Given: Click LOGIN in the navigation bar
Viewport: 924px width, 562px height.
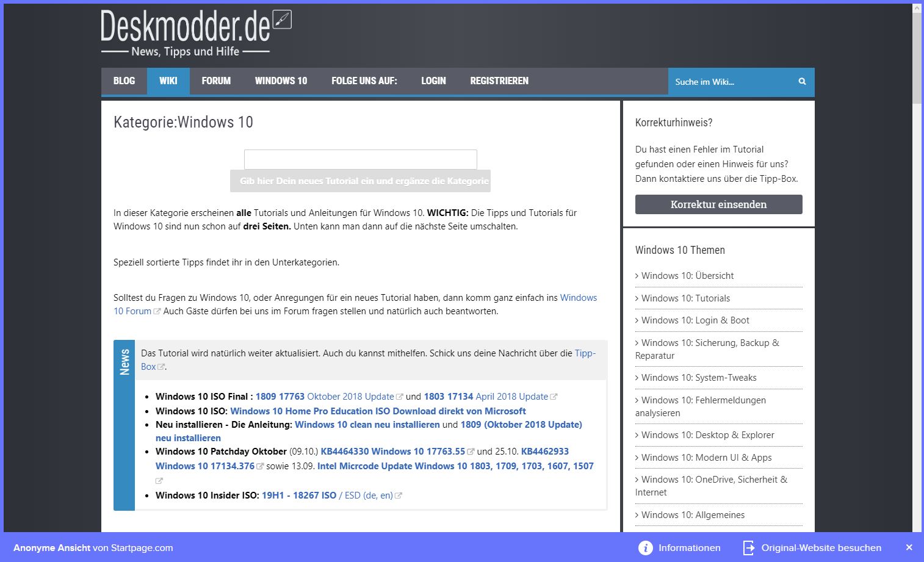Looking at the screenshot, I should tap(433, 81).
